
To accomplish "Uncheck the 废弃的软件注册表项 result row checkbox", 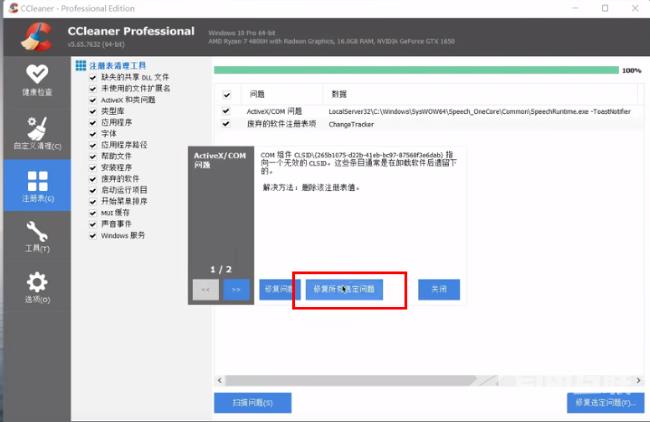I will [x=226, y=124].
